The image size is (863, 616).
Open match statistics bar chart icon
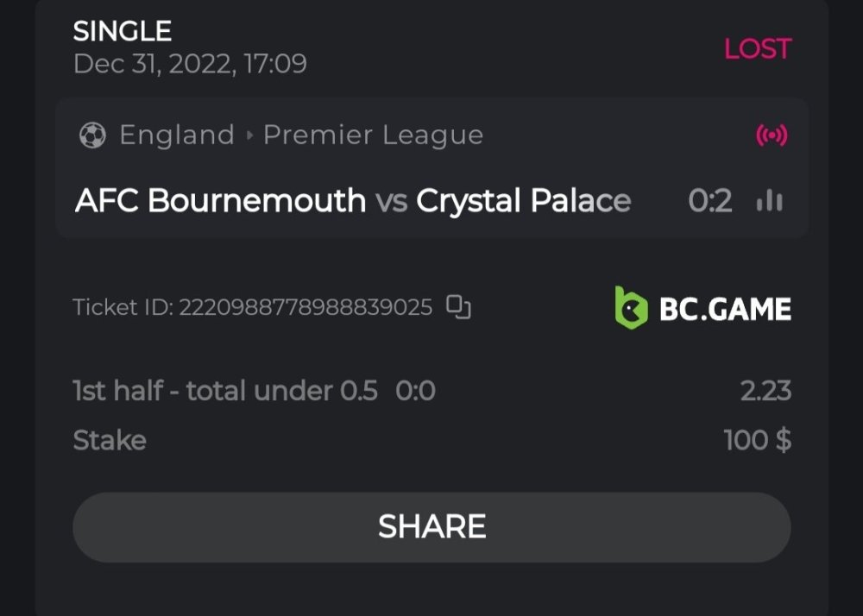769,202
